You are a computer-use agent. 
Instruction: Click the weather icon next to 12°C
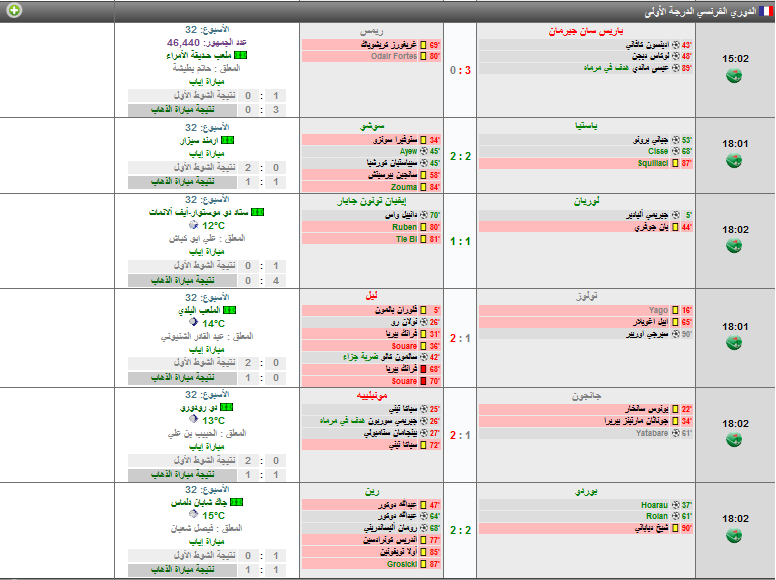click(x=194, y=225)
